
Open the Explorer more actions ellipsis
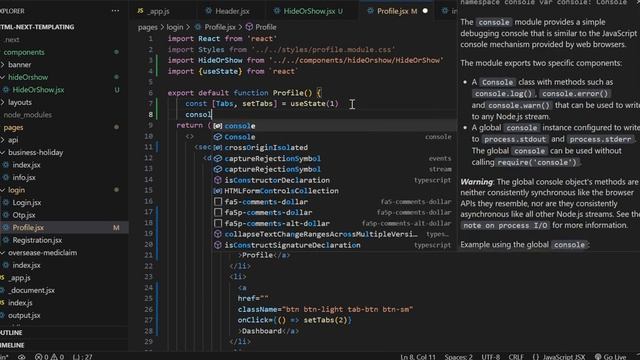click(x=116, y=11)
